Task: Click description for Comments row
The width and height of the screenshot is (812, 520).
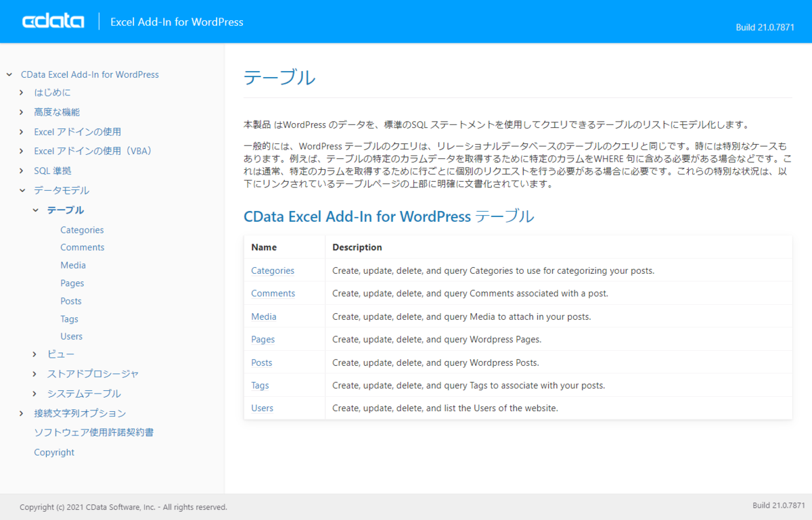Action: [470, 293]
